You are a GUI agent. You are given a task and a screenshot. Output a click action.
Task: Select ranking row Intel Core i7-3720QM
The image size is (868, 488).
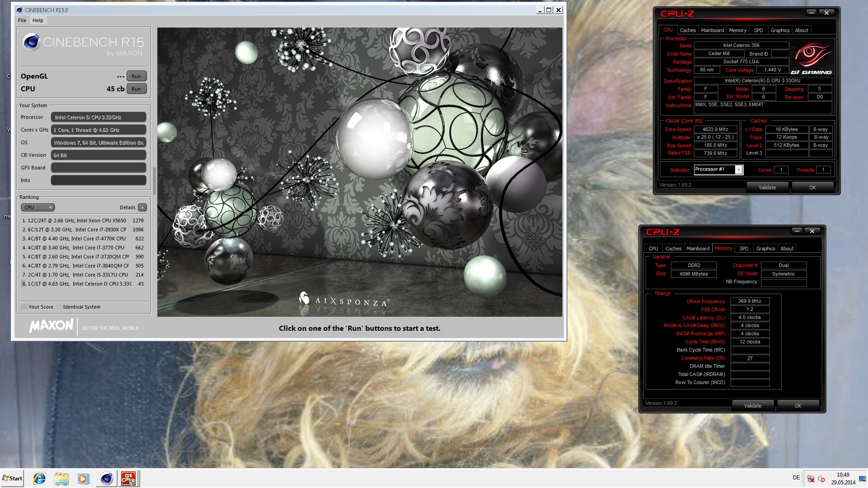84,257
